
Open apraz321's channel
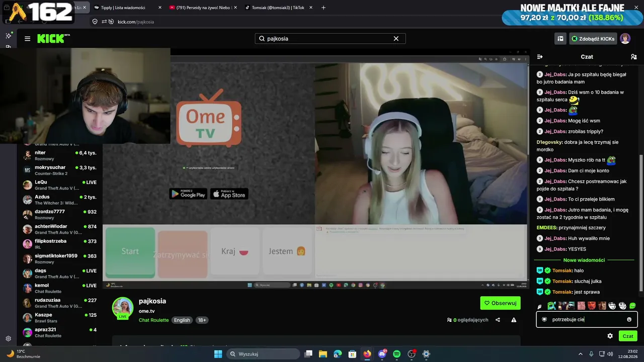(60, 332)
